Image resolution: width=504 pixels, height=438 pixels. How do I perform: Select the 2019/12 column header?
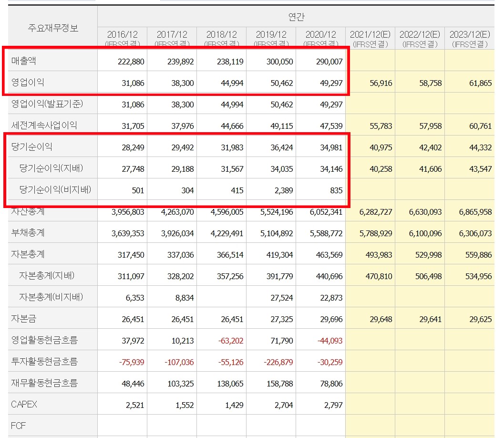[x=271, y=38]
